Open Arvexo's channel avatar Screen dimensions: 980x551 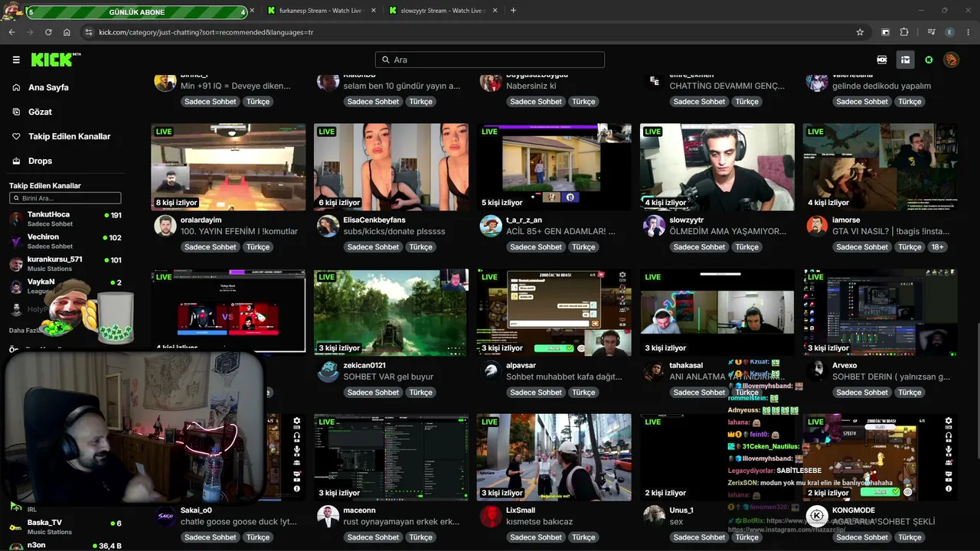(x=817, y=371)
